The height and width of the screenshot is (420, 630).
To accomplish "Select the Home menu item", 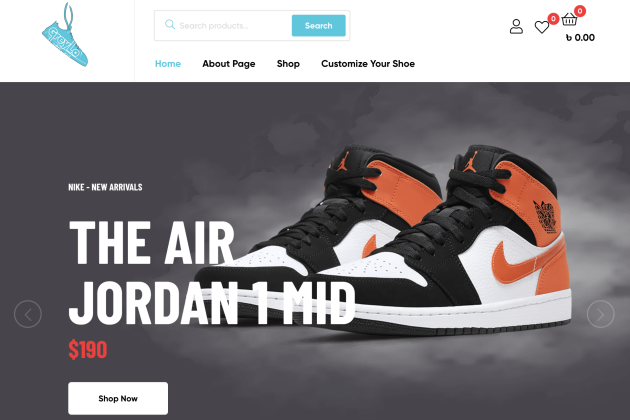I will (x=168, y=64).
